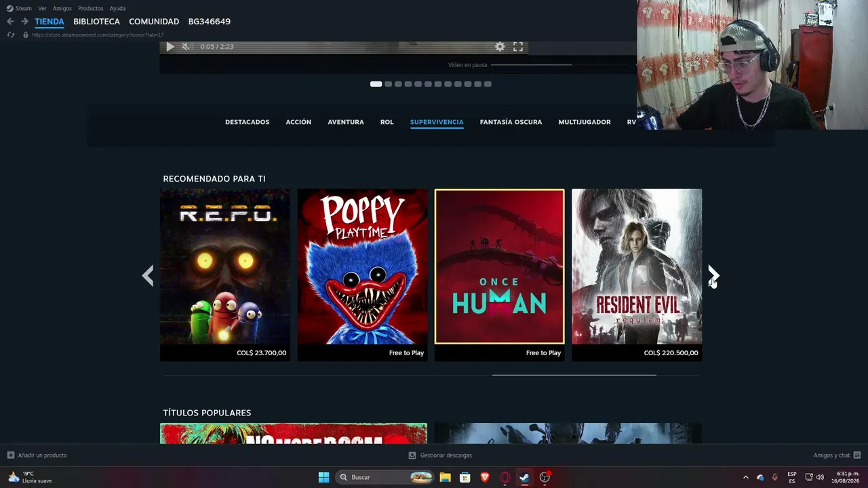This screenshot has height=488, width=868.
Task: Show next recommended games with right arrow
Action: [x=713, y=275]
